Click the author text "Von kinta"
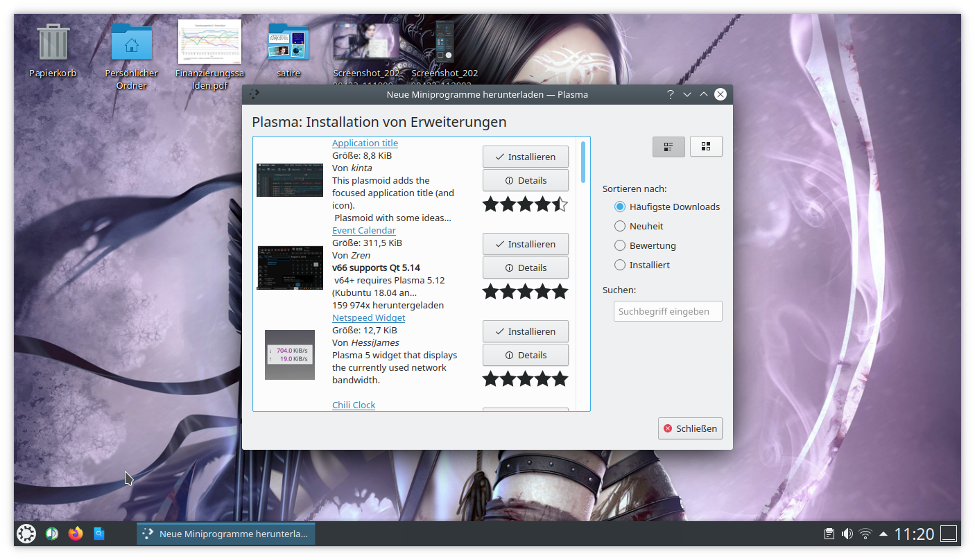This screenshot has width=975, height=560. 352,168
